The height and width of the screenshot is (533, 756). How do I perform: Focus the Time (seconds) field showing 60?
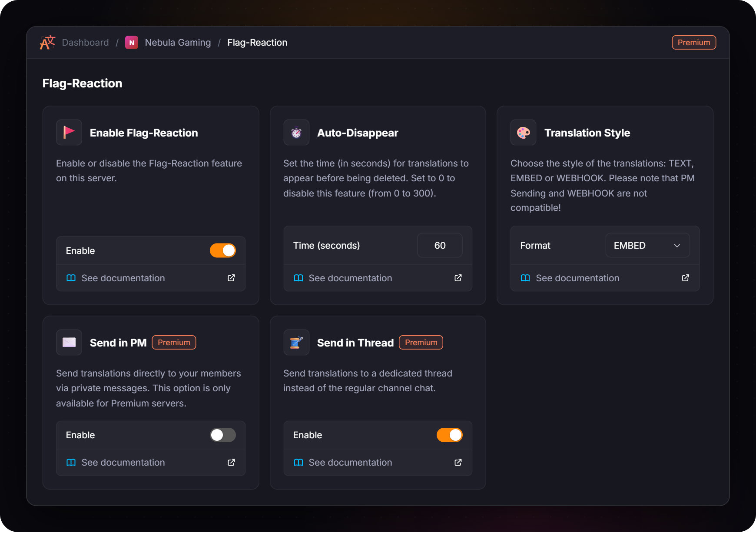(x=440, y=245)
